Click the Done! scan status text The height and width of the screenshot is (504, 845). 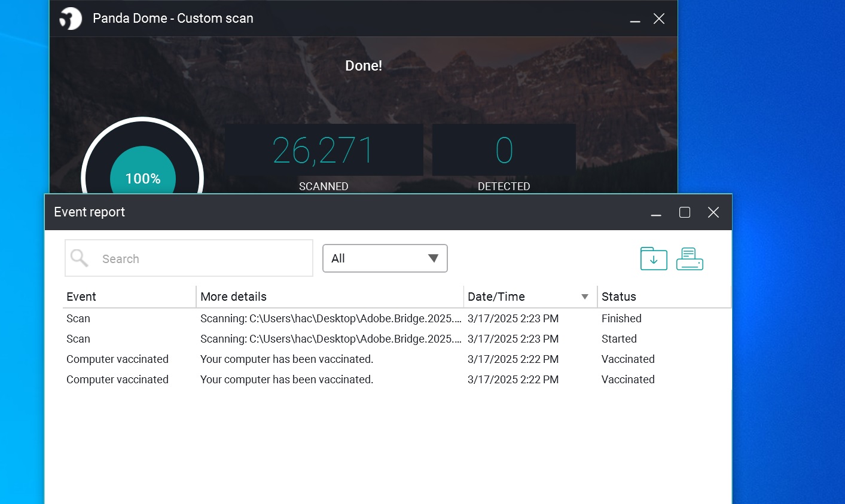coord(364,66)
